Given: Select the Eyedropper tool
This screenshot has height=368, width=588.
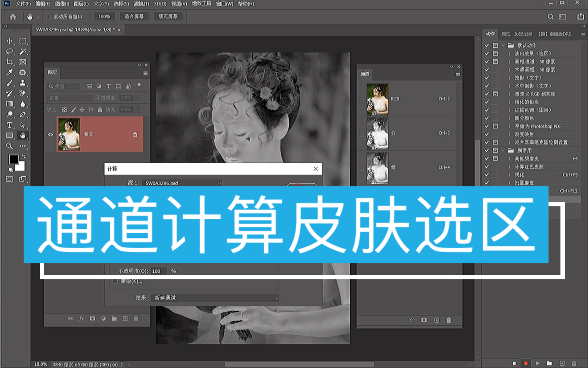Looking at the screenshot, I should click(x=10, y=73).
